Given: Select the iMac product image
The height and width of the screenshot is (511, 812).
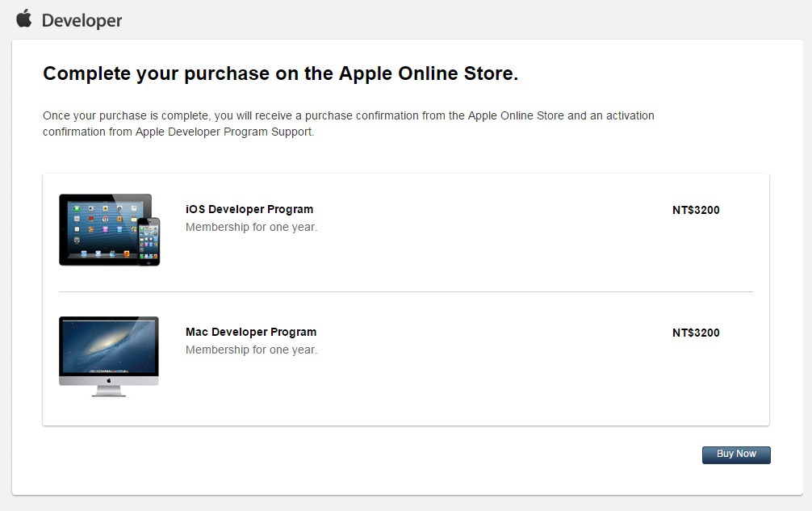Looking at the screenshot, I should pos(109,356).
